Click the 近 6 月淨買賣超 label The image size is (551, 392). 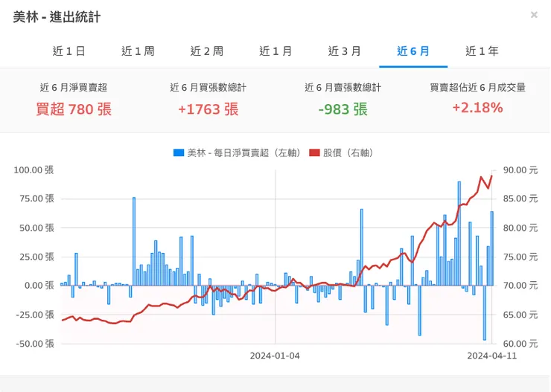click(74, 87)
